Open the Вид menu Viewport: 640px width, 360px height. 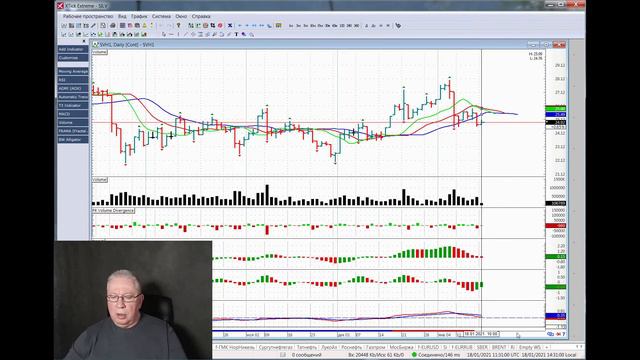click(x=122, y=16)
